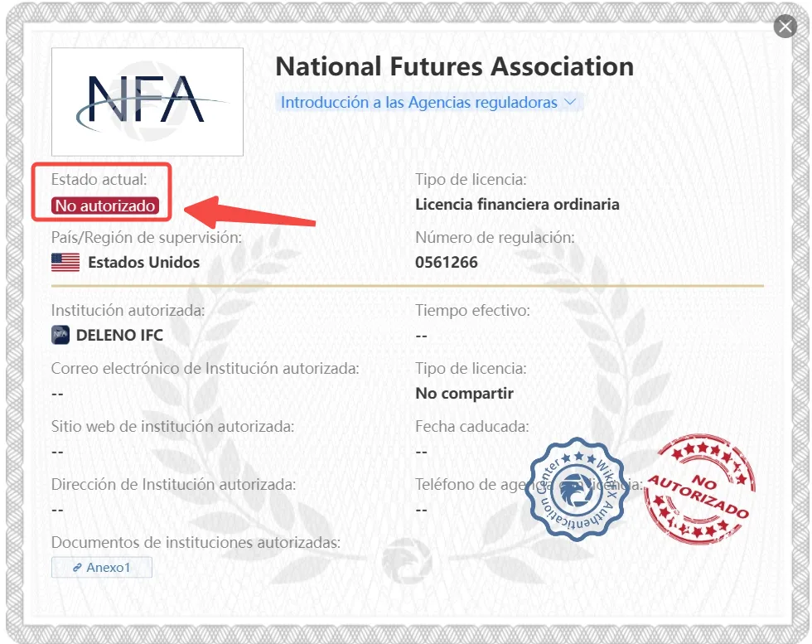Close the license certificate dialog
The height and width of the screenshot is (644, 812).
785,27
